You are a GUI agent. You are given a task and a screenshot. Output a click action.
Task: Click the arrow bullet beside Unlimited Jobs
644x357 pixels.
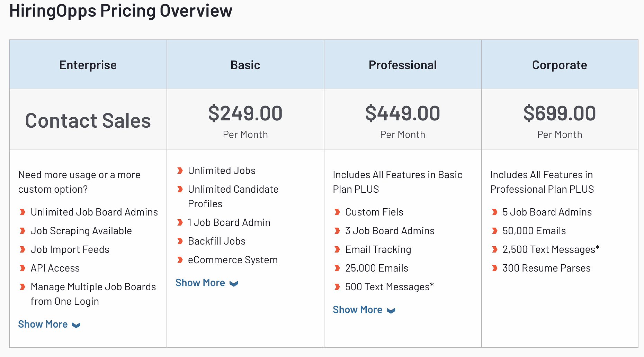180,171
